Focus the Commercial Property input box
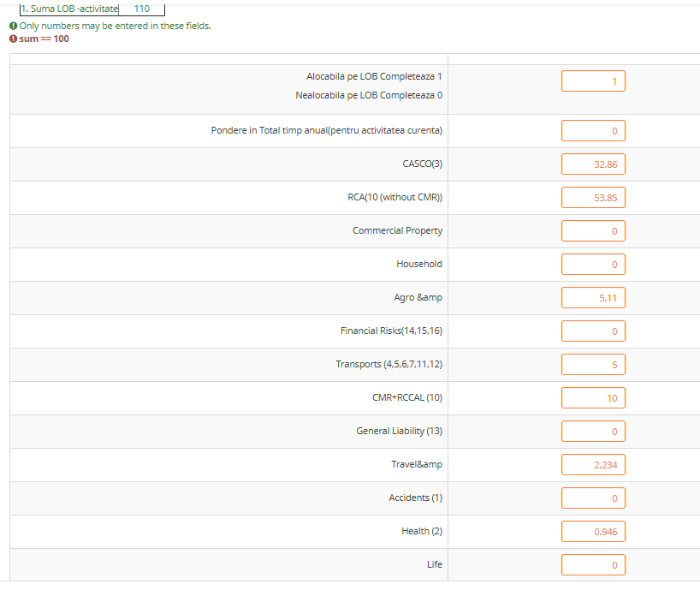 [x=593, y=231]
